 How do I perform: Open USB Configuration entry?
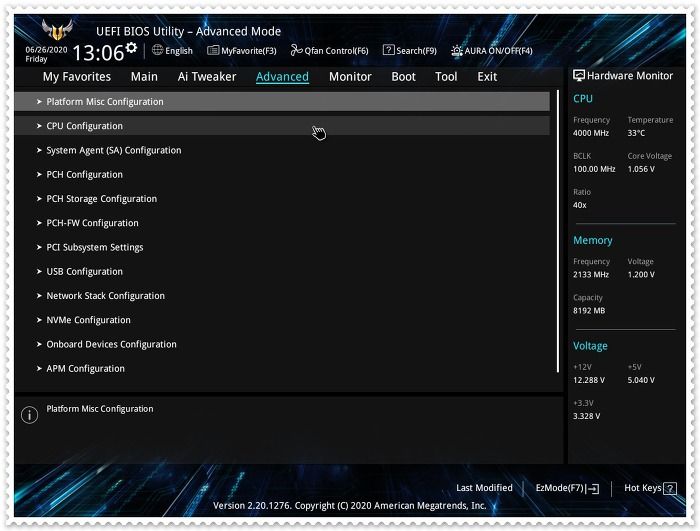tap(282, 272)
